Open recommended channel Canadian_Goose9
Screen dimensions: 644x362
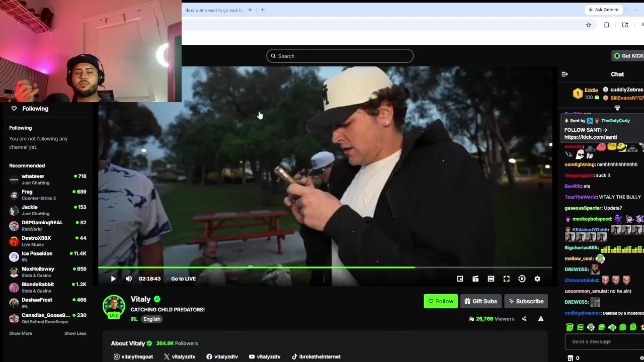pos(48,318)
